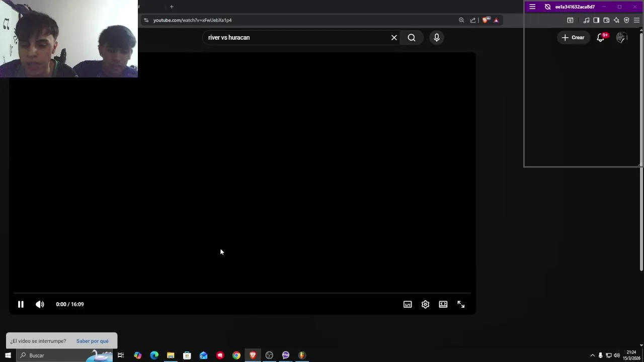Click 'Saber por qué' link

92,341
